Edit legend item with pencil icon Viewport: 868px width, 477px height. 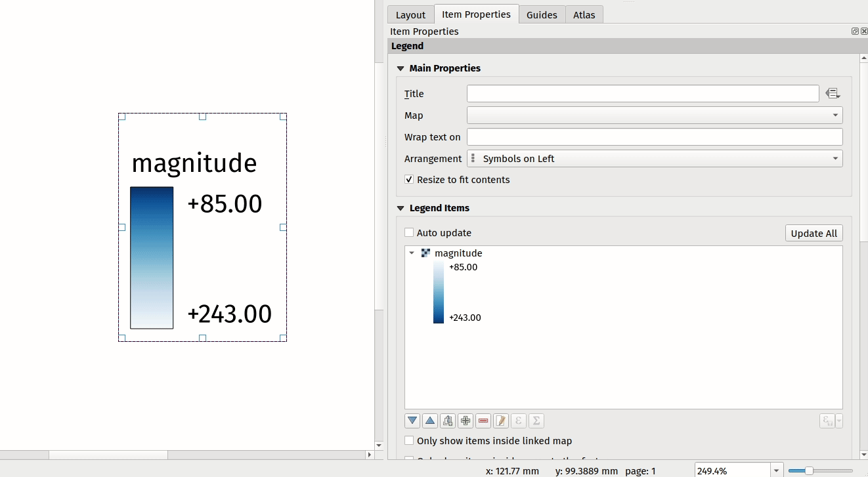point(501,421)
